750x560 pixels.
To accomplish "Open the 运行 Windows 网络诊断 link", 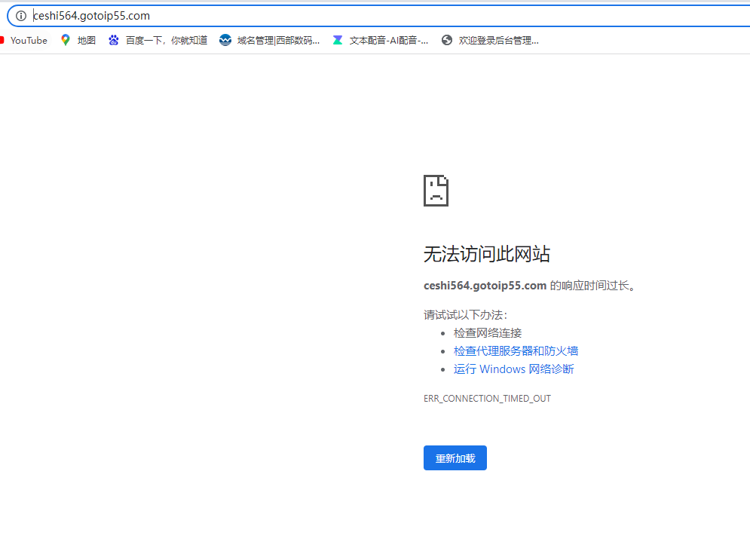I will click(513, 369).
